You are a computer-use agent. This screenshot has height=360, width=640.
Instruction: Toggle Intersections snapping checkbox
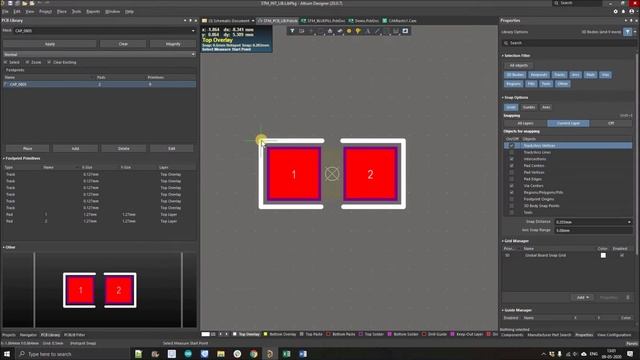click(x=511, y=159)
